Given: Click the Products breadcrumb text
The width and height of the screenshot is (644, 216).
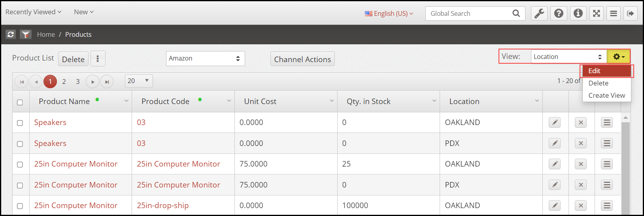Looking at the screenshot, I should 78,34.
